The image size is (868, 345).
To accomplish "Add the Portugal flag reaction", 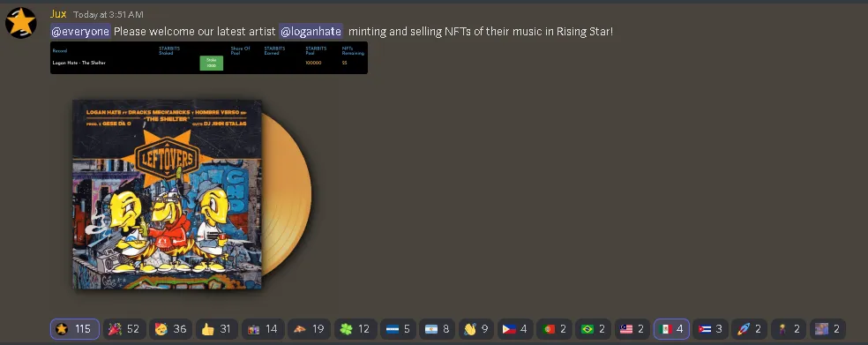I will tap(554, 329).
